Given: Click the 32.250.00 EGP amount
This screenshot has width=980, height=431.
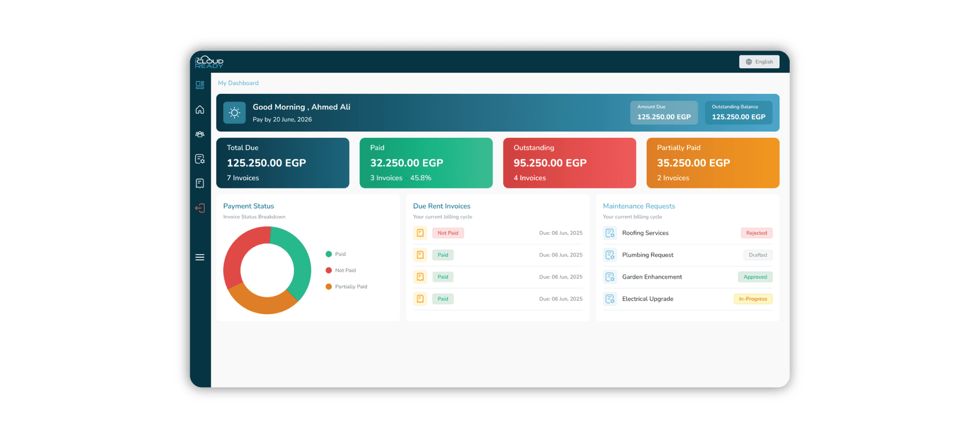Looking at the screenshot, I should coord(407,163).
